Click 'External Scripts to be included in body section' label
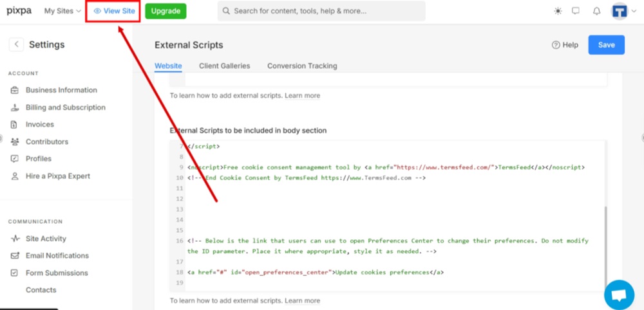 (248, 131)
